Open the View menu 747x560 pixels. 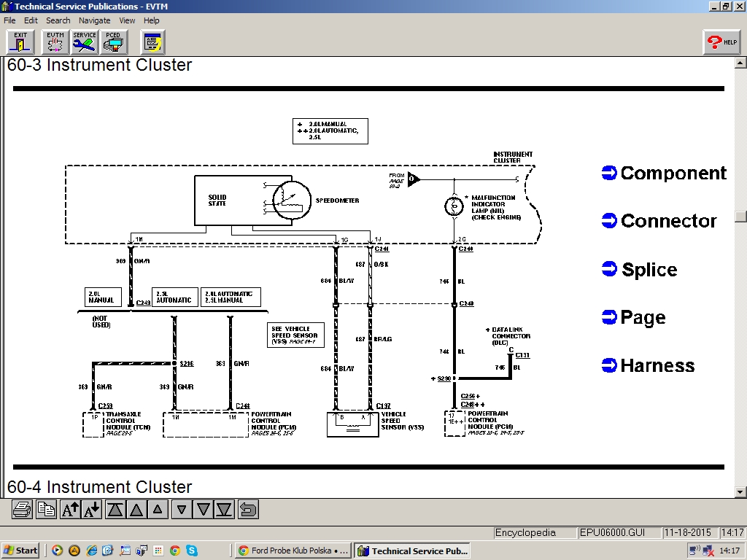point(127,20)
